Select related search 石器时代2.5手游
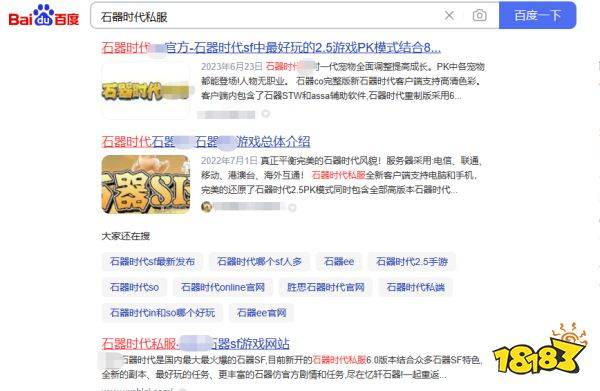The width and height of the screenshot is (600, 391). [x=412, y=262]
